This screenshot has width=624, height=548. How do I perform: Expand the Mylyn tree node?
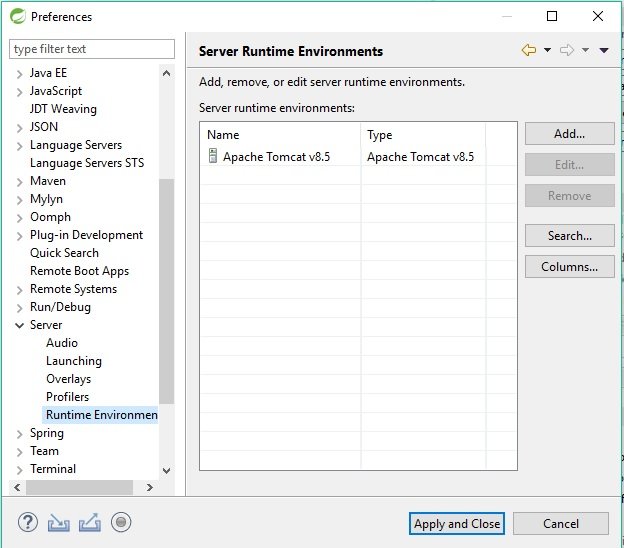(20, 200)
